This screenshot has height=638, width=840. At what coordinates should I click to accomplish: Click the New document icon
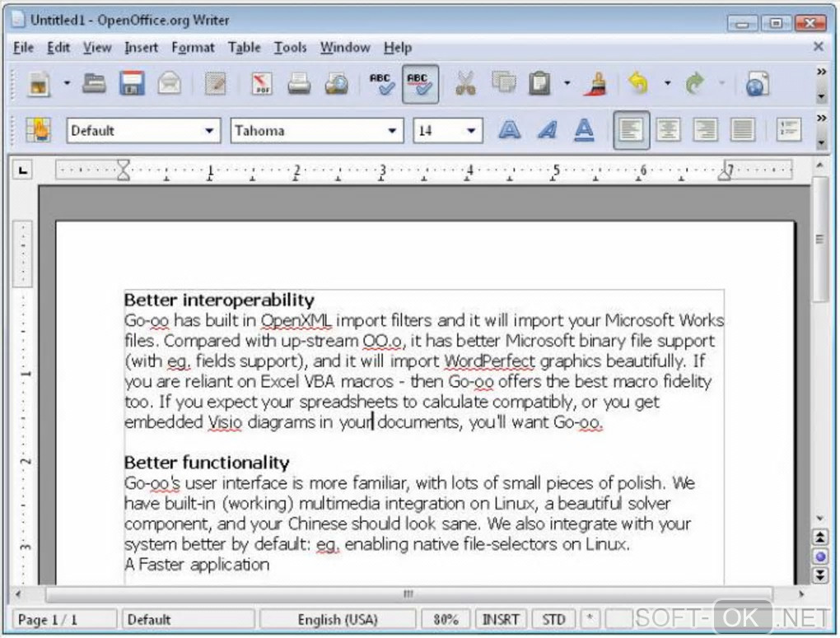tap(39, 84)
